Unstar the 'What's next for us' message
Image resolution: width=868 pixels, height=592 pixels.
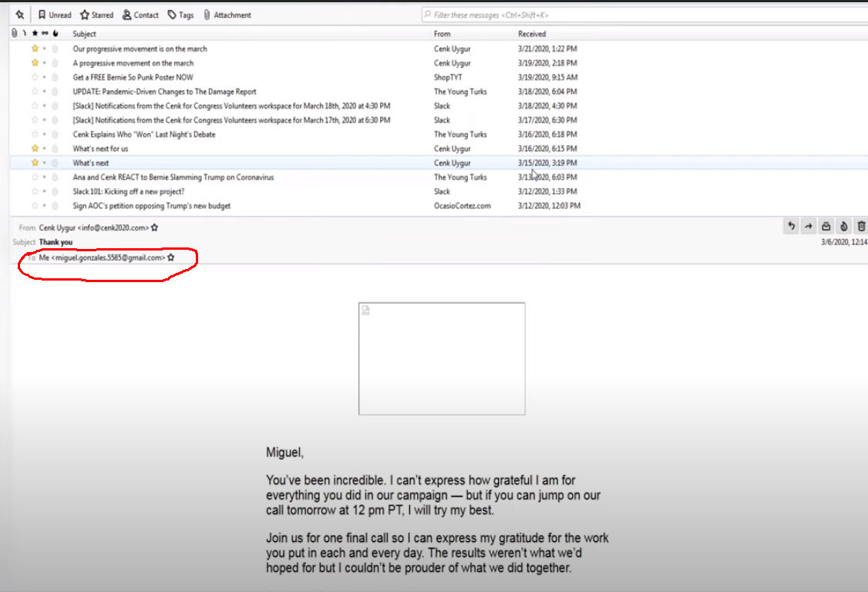[35, 149]
